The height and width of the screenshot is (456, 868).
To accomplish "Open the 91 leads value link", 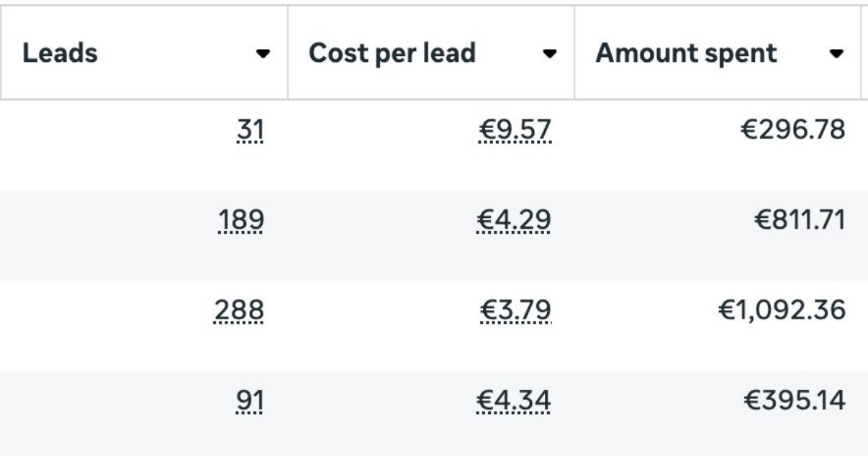I will coord(250,401).
